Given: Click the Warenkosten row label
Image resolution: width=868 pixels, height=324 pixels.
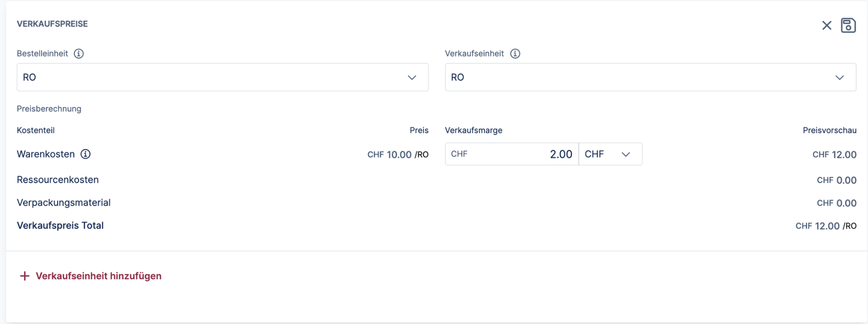Looking at the screenshot, I should point(46,154).
